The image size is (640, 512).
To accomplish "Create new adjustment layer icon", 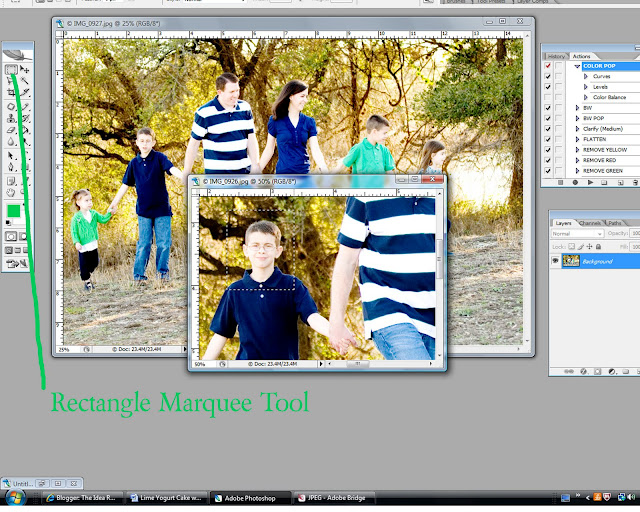I will tap(612, 371).
